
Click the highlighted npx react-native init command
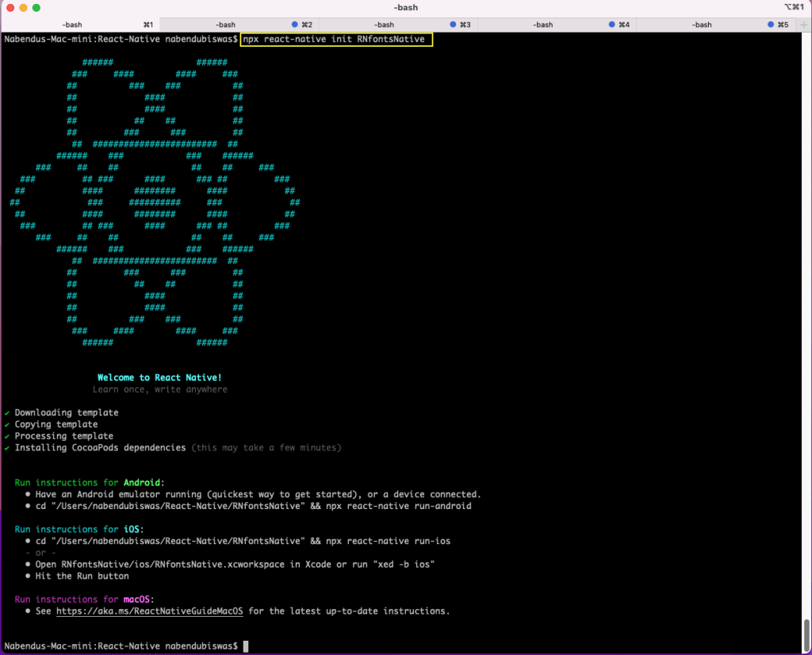pos(335,39)
